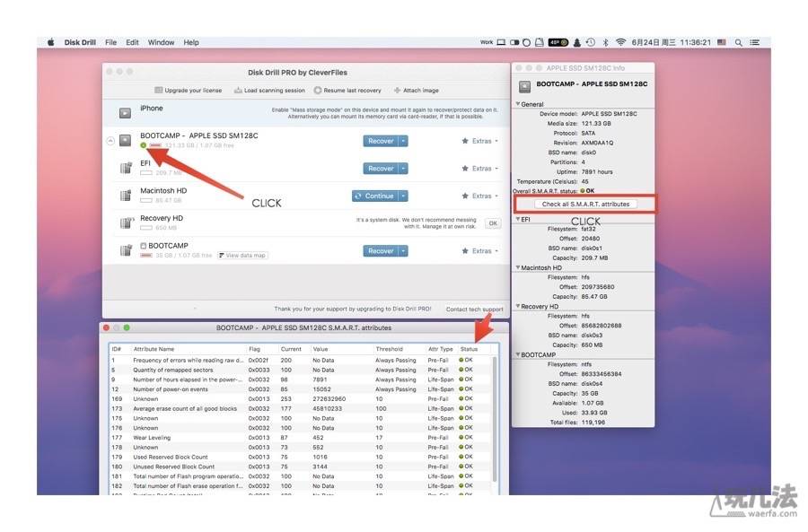Collapse the EFI section in the Info panel
This screenshot has width=808, height=532.
(518, 219)
